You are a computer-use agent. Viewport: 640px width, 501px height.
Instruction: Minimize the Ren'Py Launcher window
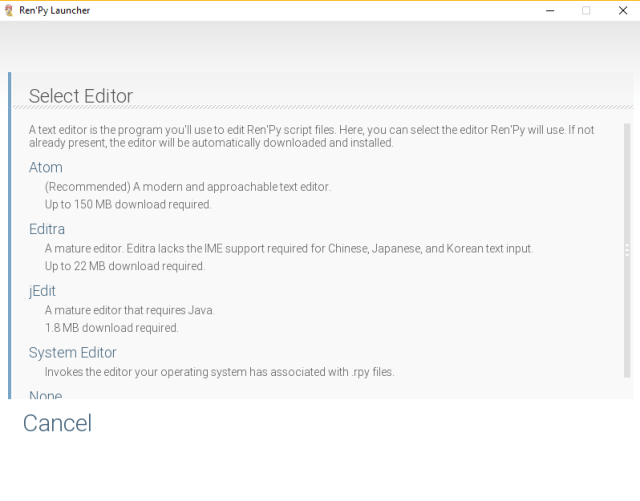point(550,11)
